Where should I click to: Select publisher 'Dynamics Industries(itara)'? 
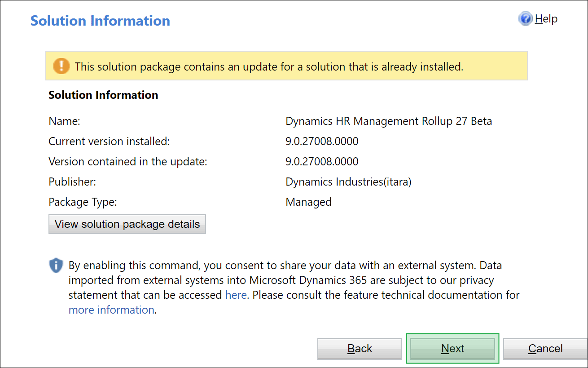[x=348, y=182]
